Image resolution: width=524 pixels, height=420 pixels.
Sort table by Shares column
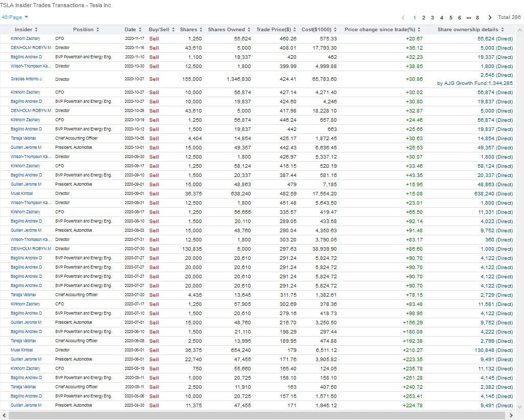pyautogui.click(x=191, y=30)
